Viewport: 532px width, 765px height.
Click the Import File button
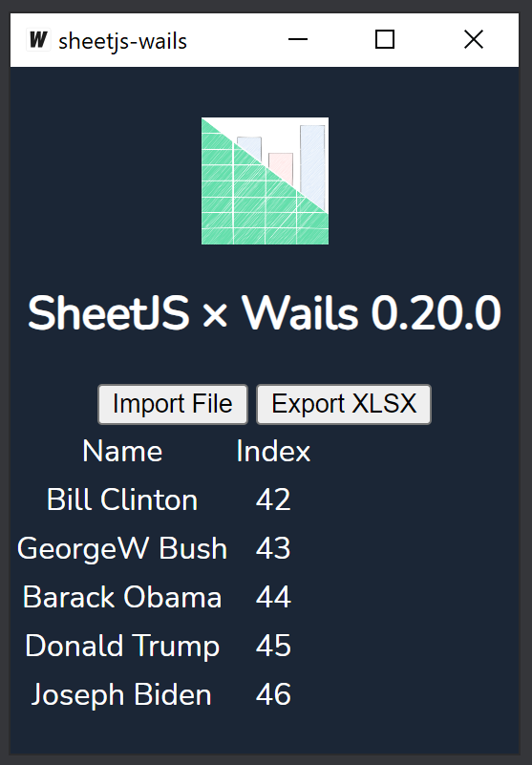click(x=173, y=404)
